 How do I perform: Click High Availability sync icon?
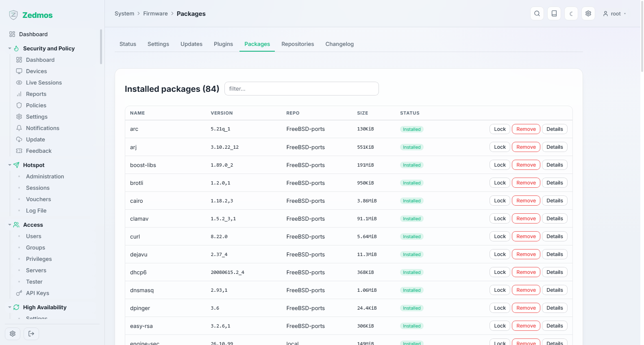point(16,307)
